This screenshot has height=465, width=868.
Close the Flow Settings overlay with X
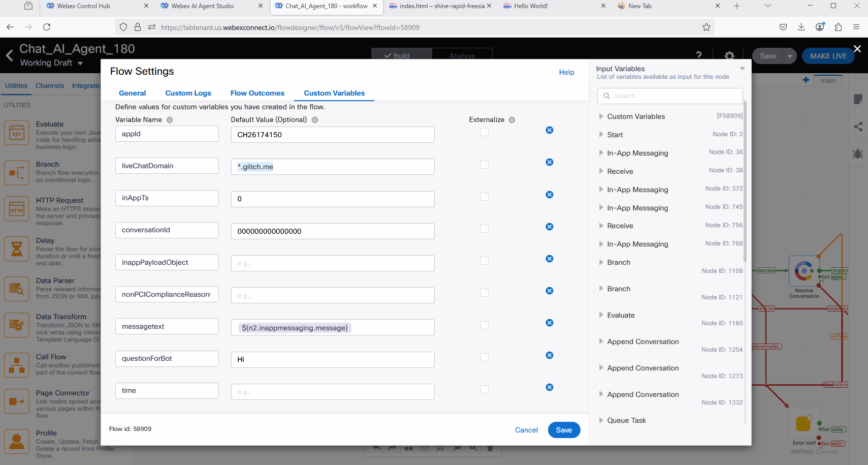[857, 49]
